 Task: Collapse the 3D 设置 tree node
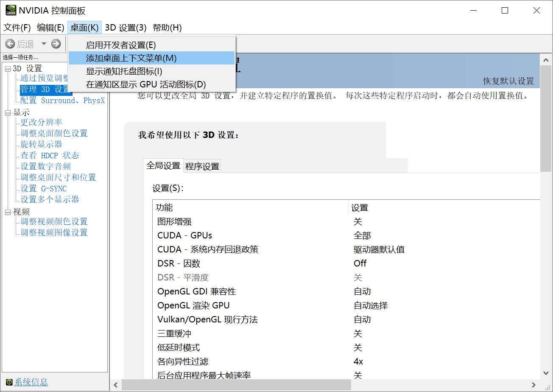(x=8, y=69)
